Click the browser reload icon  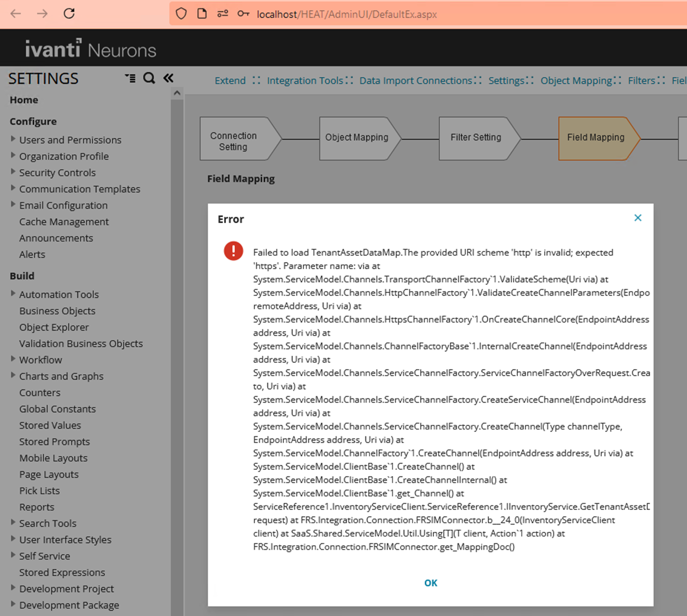tap(69, 14)
